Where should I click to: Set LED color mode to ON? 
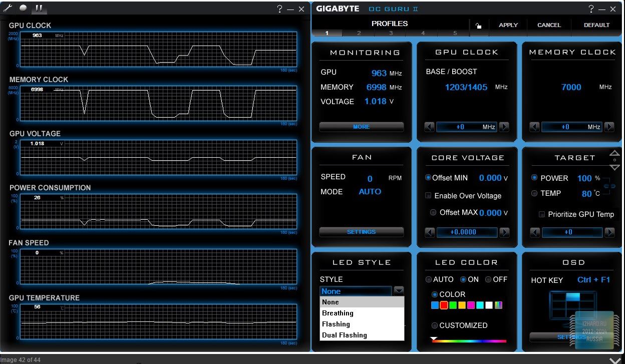(463, 279)
